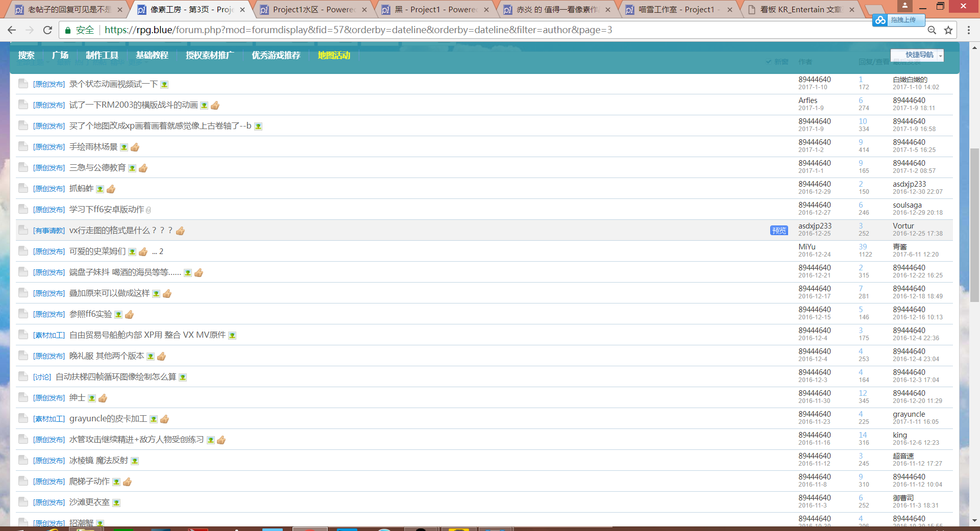
Task: Click the search magnifier icon in address bar
Action: point(932,30)
